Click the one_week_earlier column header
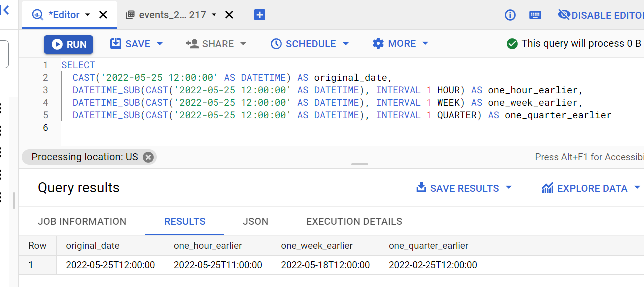 [x=317, y=245]
